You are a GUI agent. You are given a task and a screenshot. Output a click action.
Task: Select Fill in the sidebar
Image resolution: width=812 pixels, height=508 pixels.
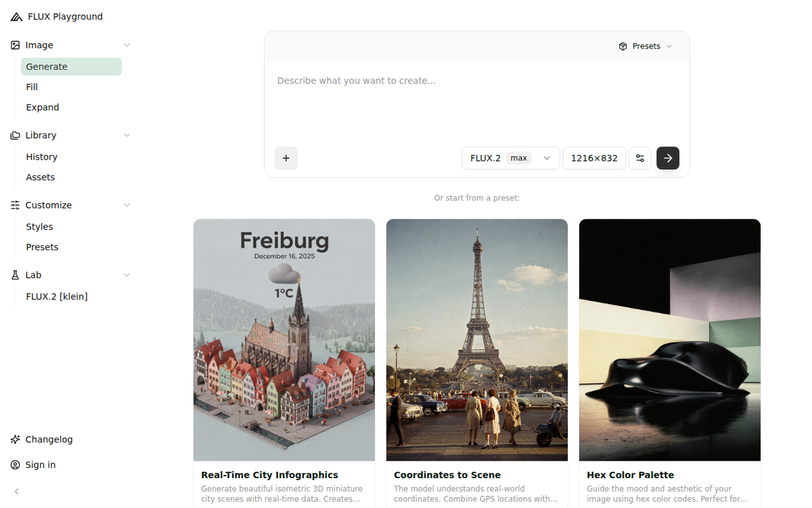point(71,87)
